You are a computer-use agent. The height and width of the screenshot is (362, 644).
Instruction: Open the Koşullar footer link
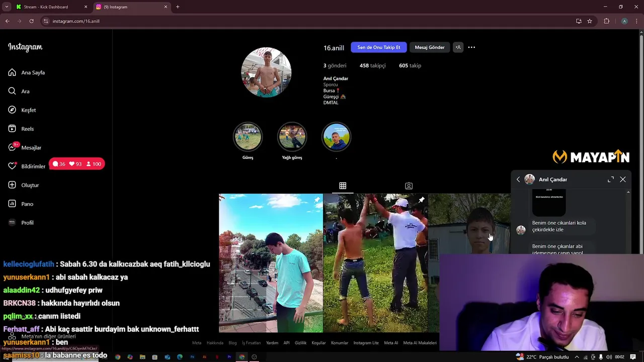pos(318,343)
